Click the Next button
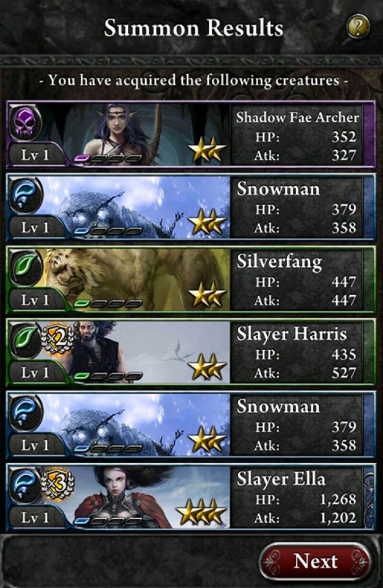The height and width of the screenshot is (588, 383). click(x=316, y=561)
